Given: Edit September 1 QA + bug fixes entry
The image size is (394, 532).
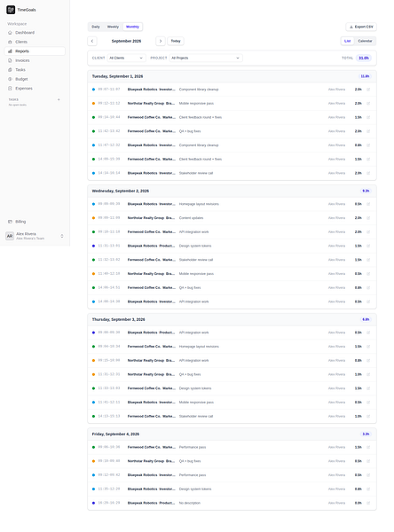Looking at the screenshot, I should click(368, 131).
